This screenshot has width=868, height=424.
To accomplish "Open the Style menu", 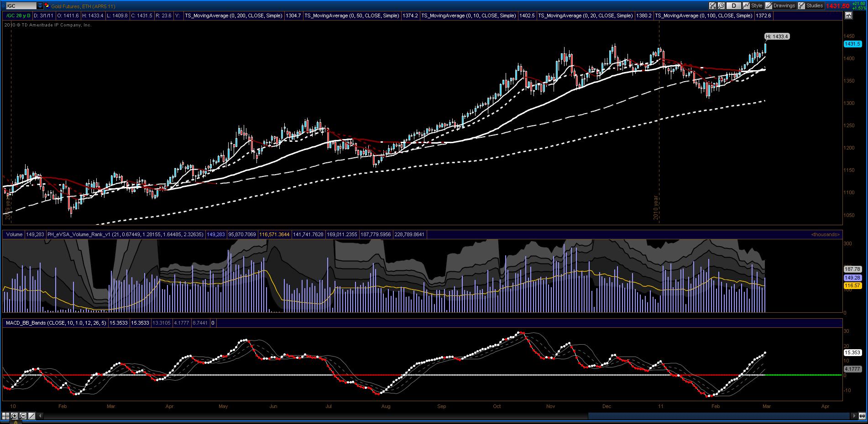I will tap(753, 6).
